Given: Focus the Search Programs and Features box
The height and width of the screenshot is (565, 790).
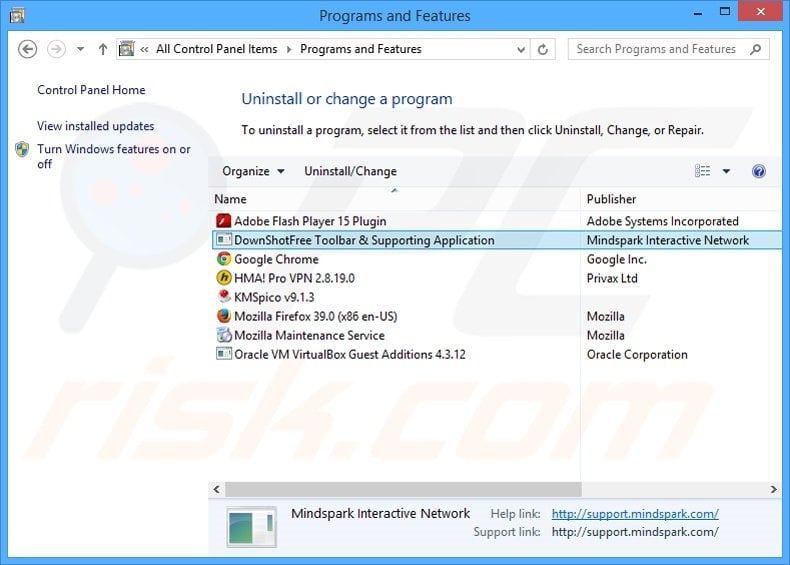Looking at the screenshot, I should click(x=668, y=49).
